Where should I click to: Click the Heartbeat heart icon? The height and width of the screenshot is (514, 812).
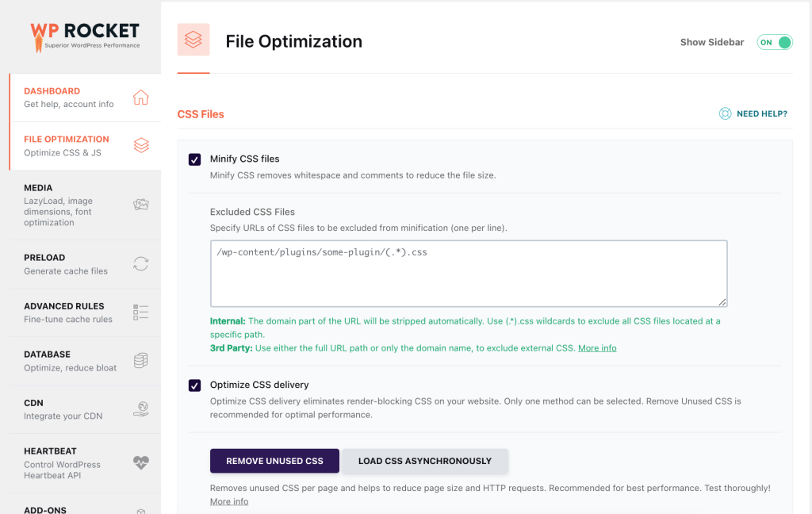140,463
